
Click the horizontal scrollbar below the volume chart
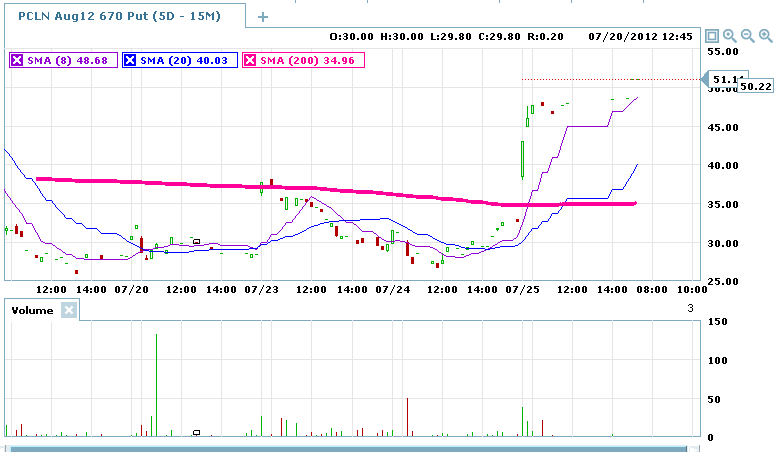(x=350, y=447)
